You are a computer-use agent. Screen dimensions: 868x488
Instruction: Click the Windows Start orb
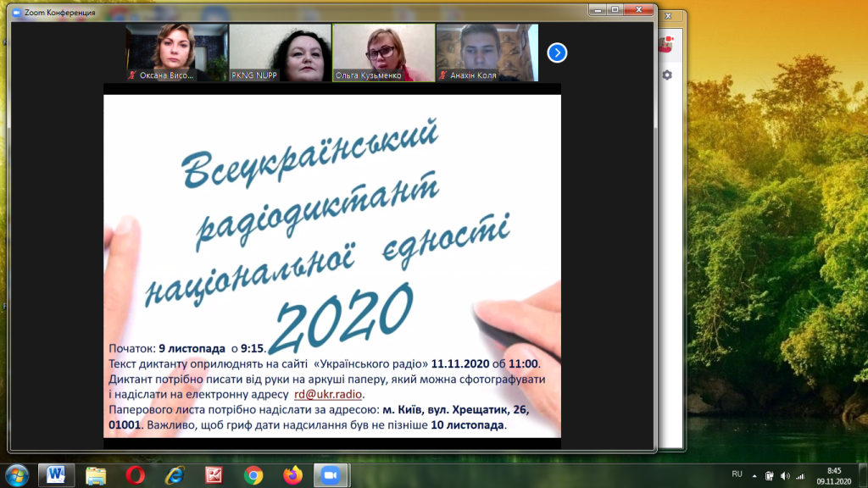point(17,475)
